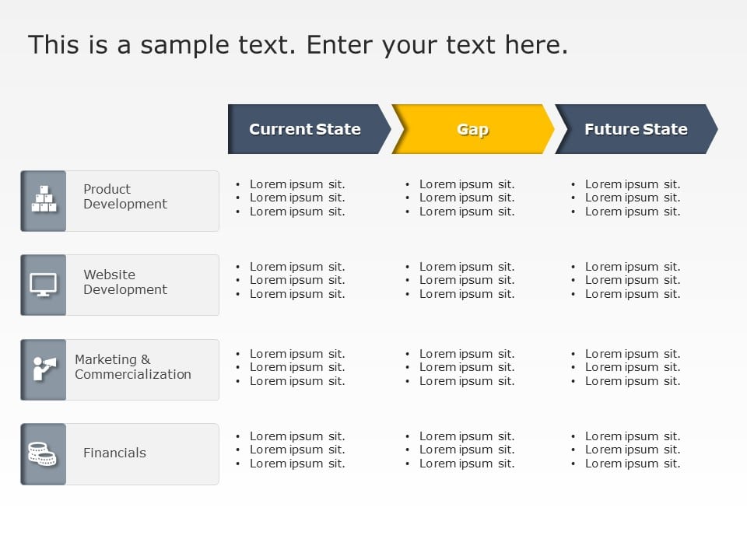
Task: Select the Current State arrow header
Action: [305, 129]
